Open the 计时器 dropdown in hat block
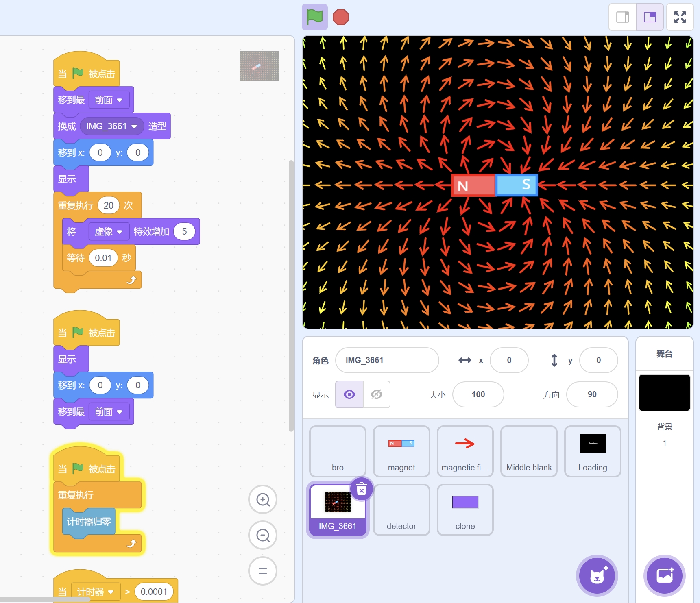This screenshot has width=700, height=603. [x=111, y=592]
